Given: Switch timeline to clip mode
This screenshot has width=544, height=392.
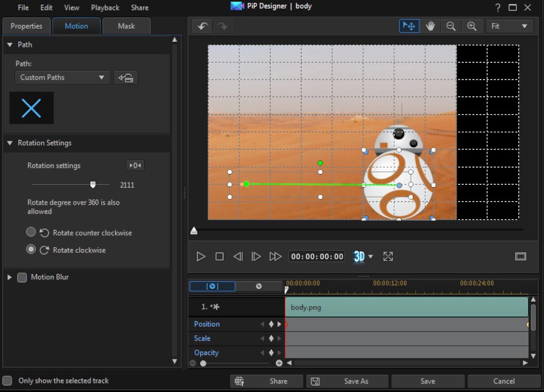Looking at the screenshot, I should point(212,286).
